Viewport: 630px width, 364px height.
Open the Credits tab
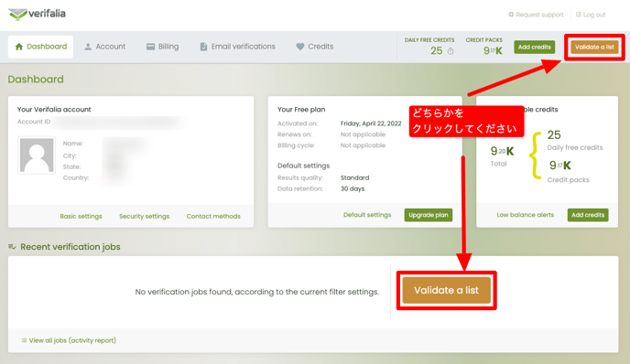point(315,47)
